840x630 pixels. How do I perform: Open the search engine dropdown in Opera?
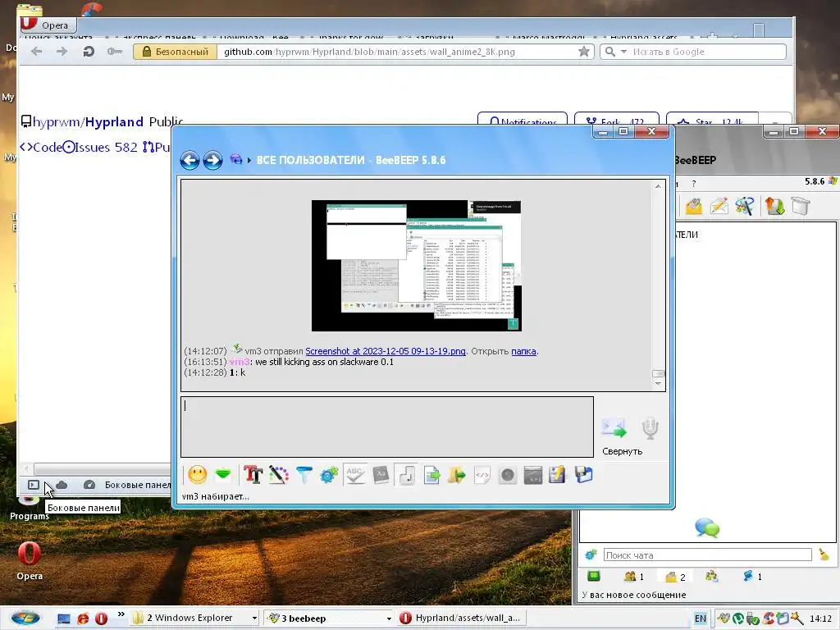pyautogui.click(x=623, y=52)
